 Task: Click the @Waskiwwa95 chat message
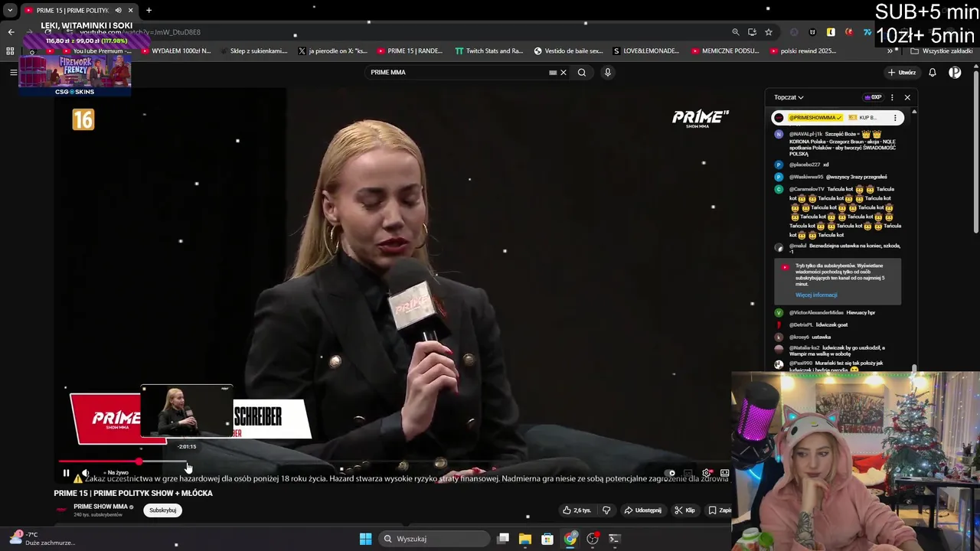click(838, 177)
